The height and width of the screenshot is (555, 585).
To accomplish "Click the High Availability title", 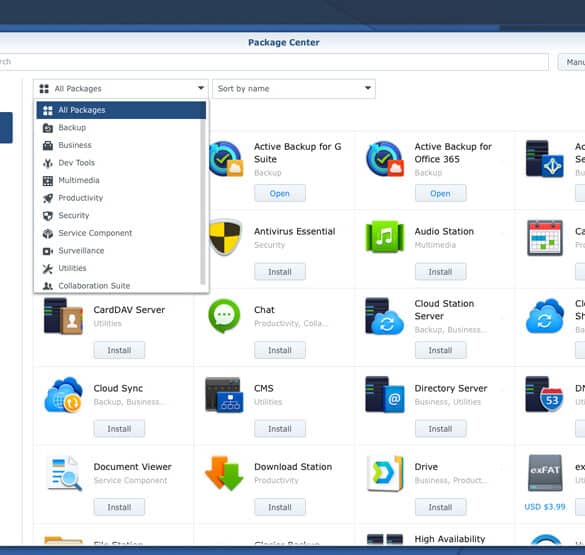I will [x=450, y=539].
